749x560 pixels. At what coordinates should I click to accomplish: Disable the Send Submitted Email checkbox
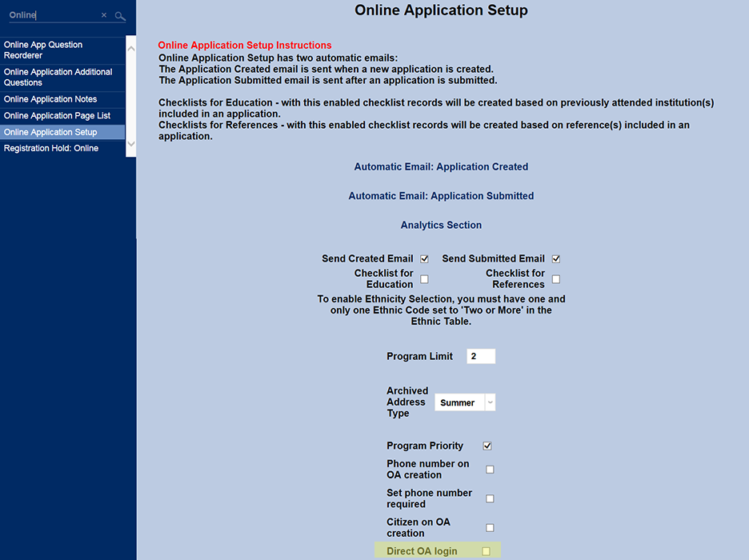coord(555,258)
